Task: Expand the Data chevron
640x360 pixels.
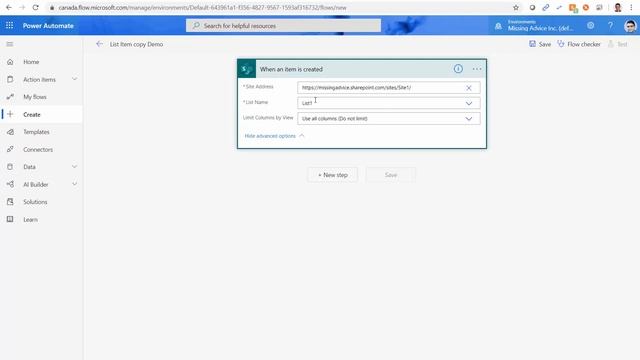Action: tap(75, 167)
